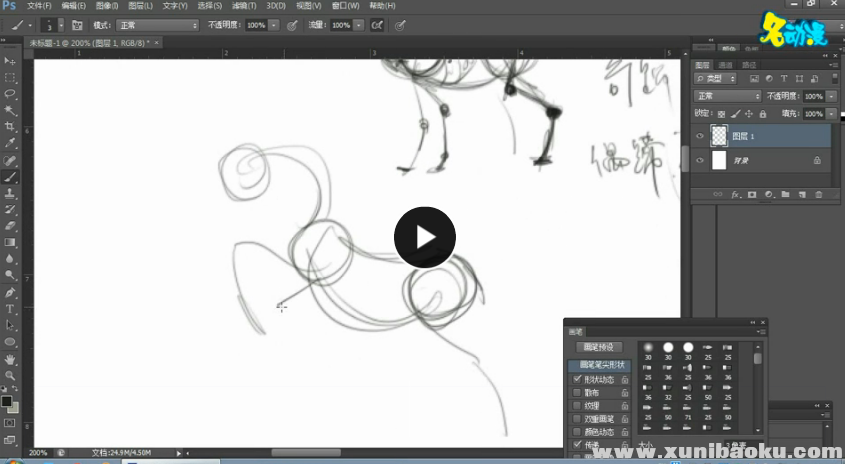Viewport: 845px width, 464px height.
Task: Toggle the brush panel icon in the options bar
Action: click(x=76, y=24)
